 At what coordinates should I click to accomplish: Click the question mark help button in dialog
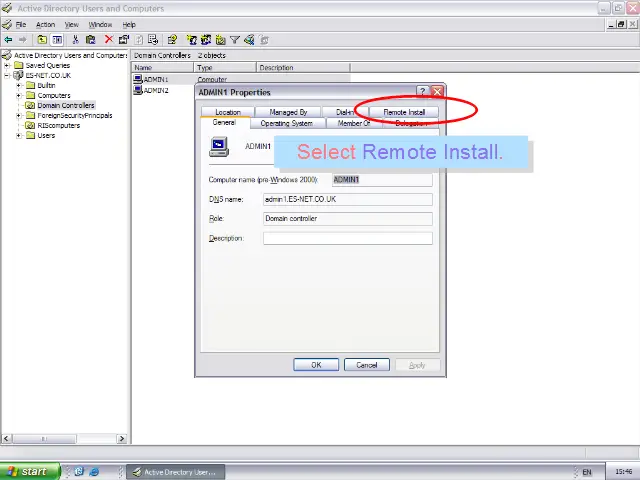(423, 91)
